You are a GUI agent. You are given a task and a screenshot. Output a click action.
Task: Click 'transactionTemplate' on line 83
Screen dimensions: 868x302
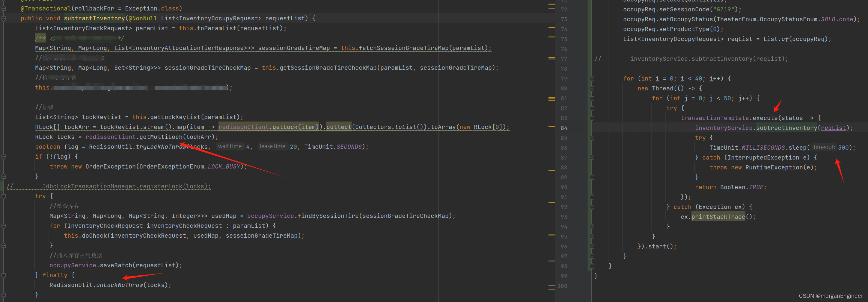[x=714, y=118]
